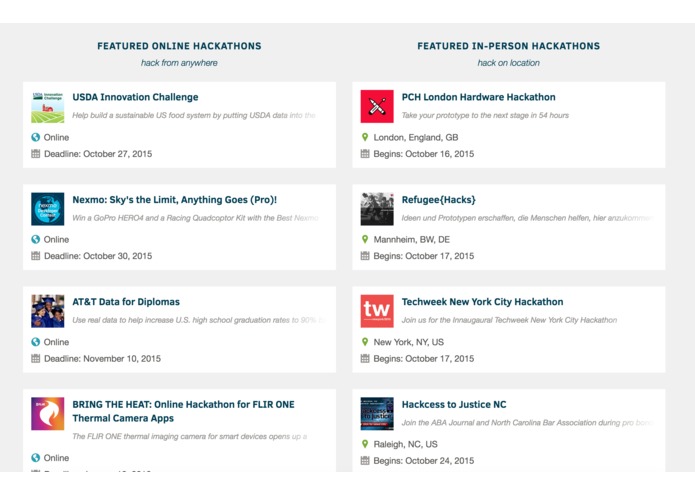695x494 pixels.
Task: Open Refugee{Hacks} title link
Action: click(438, 200)
